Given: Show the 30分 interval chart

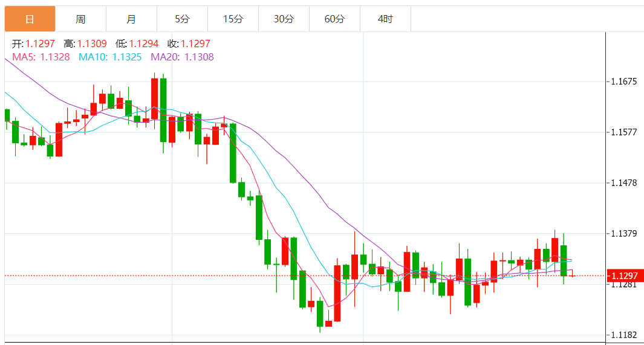Looking at the screenshot, I should pyautogui.click(x=284, y=19).
